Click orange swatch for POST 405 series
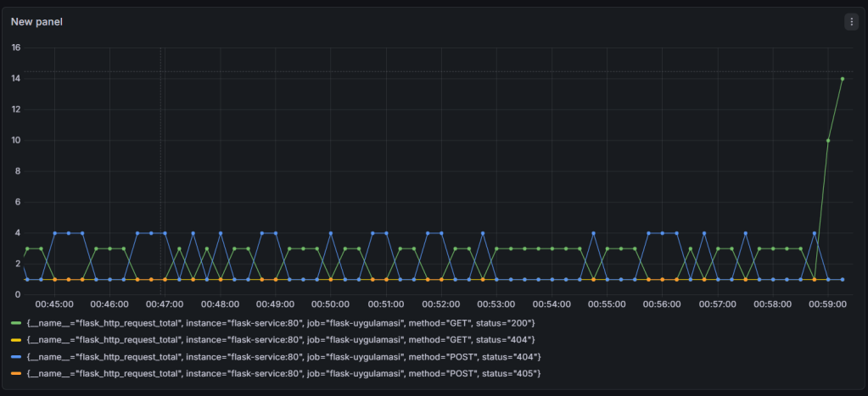The height and width of the screenshot is (396, 868). pyautogui.click(x=16, y=373)
